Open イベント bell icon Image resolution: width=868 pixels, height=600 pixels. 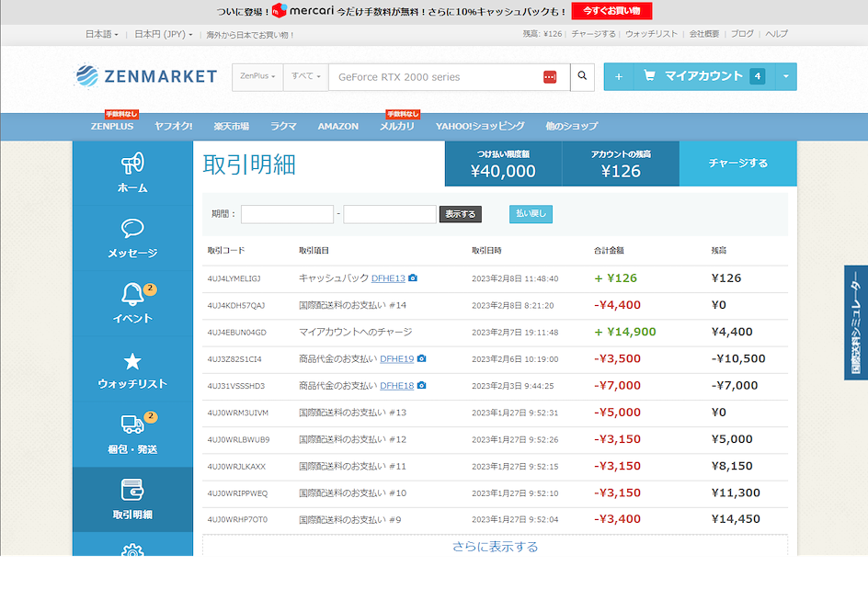132,294
